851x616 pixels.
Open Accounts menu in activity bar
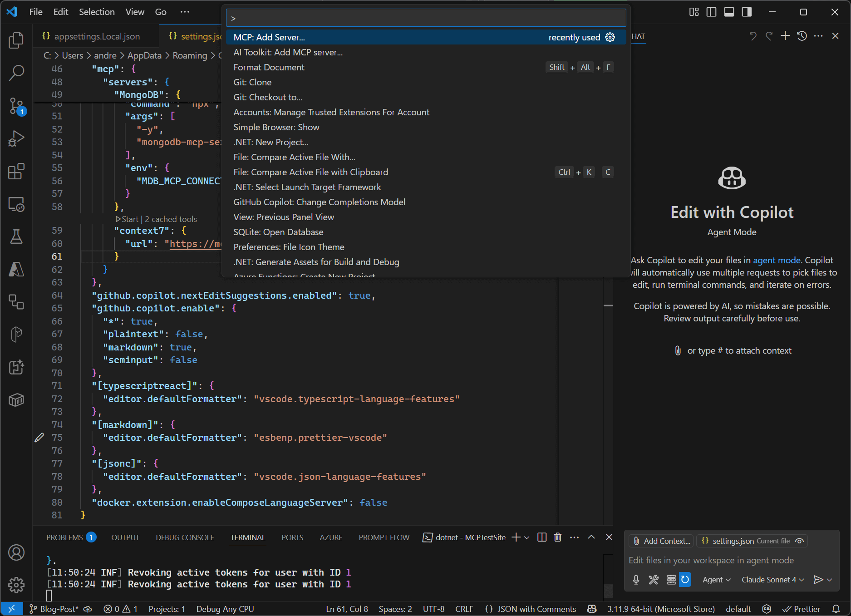tap(16, 552)
